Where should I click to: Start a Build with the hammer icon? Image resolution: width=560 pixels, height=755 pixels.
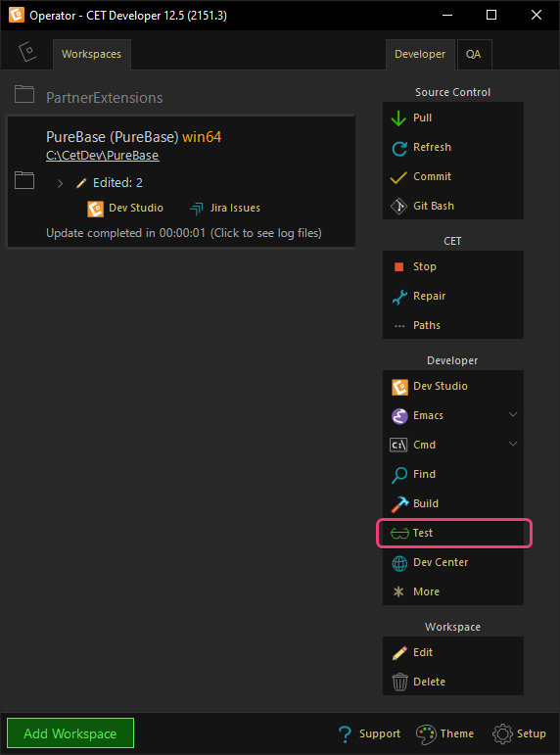399,503
